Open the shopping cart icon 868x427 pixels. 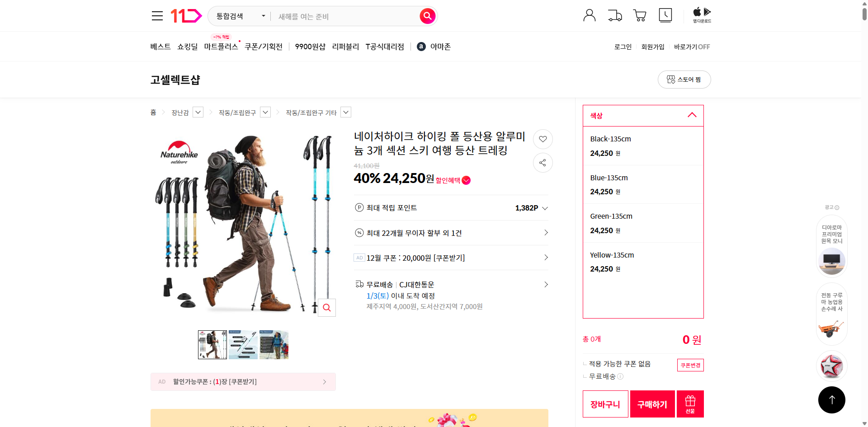click(x=639, y=15)
